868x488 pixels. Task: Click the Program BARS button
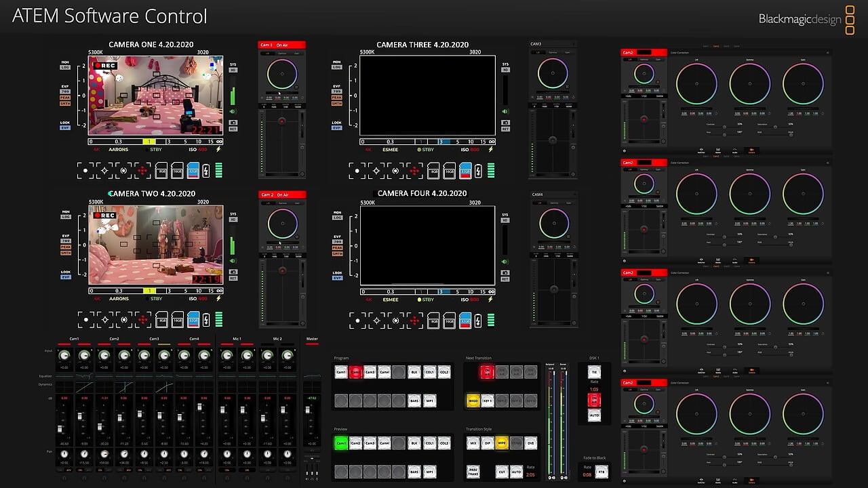(414, 401)
